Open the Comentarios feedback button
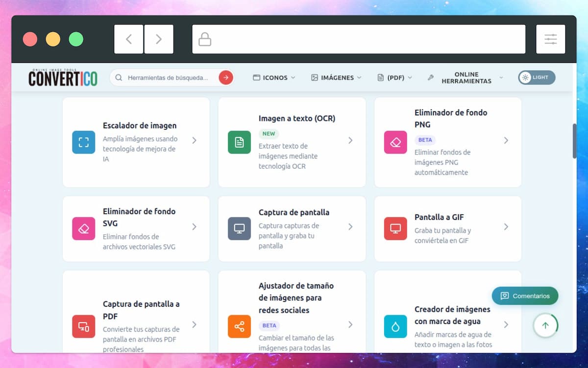588x368 pixels. pos(525,296)
